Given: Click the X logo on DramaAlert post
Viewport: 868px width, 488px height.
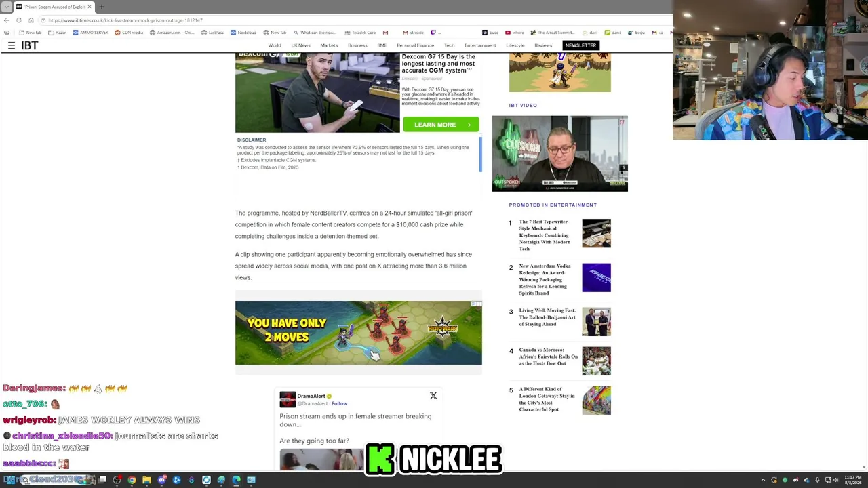Looking at the screenshot, I should (433, 396).
